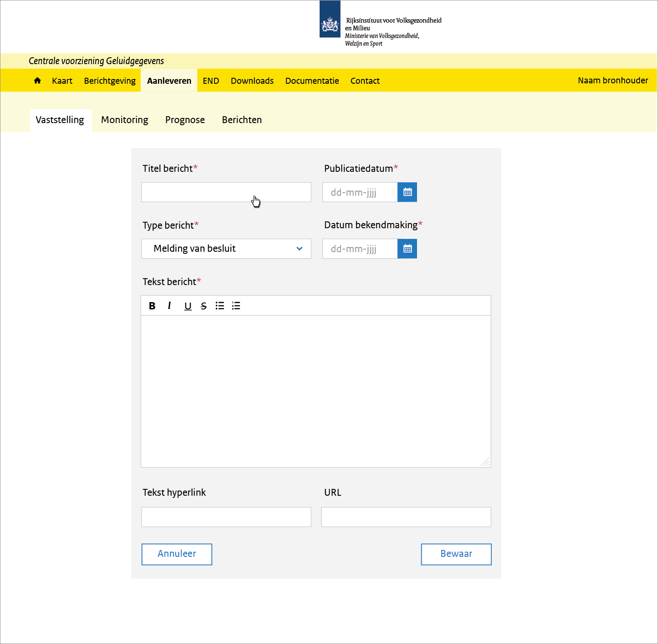Open the Publicatiedatum calendar picker
The width and height of the screenshot is (658, 644).
click(407, 192)
